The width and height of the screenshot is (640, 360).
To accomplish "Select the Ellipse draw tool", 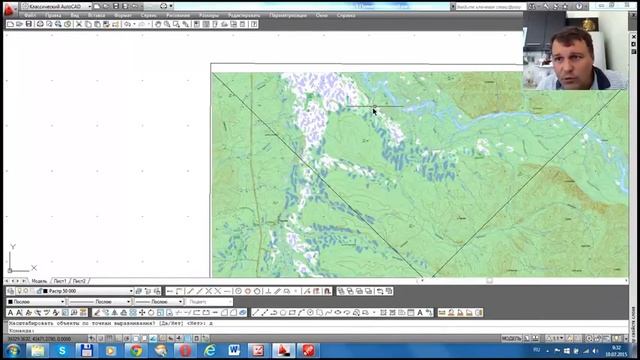I will point(338,313).
